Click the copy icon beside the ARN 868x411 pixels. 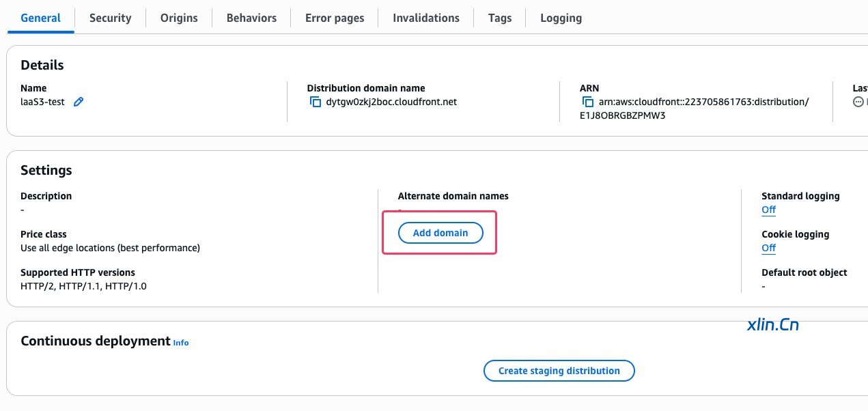[x=587, y=102]
